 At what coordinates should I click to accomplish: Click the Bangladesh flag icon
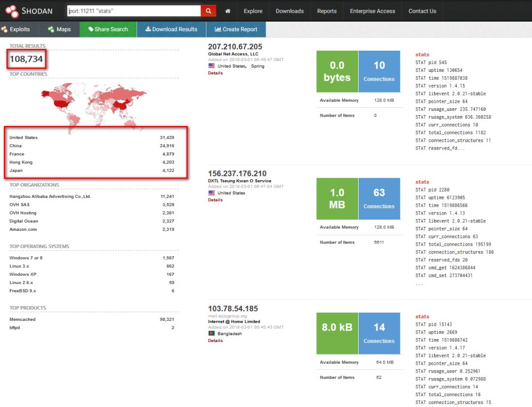211,334
